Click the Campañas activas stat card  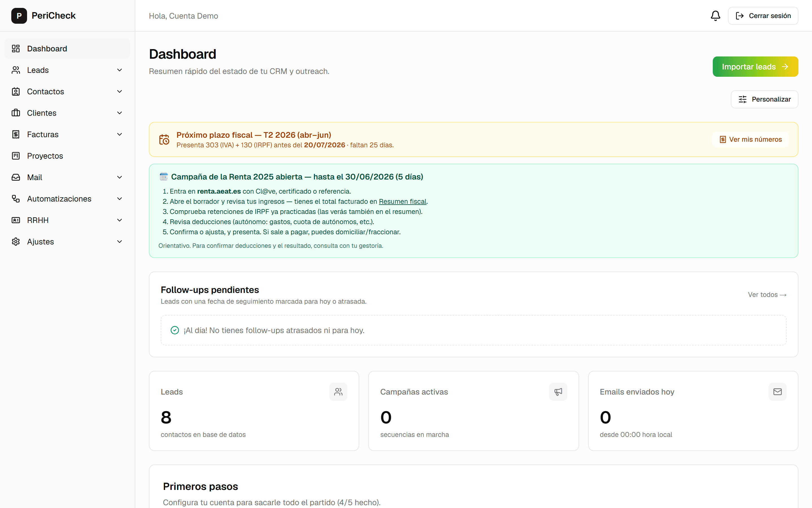pos(473,411)
